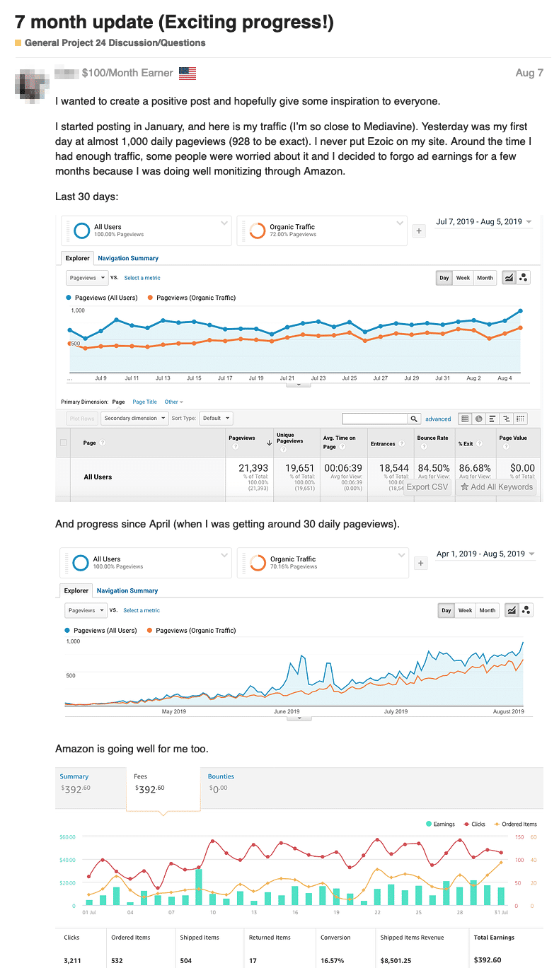Switch the April chart to Week granularity

[465, 610]
